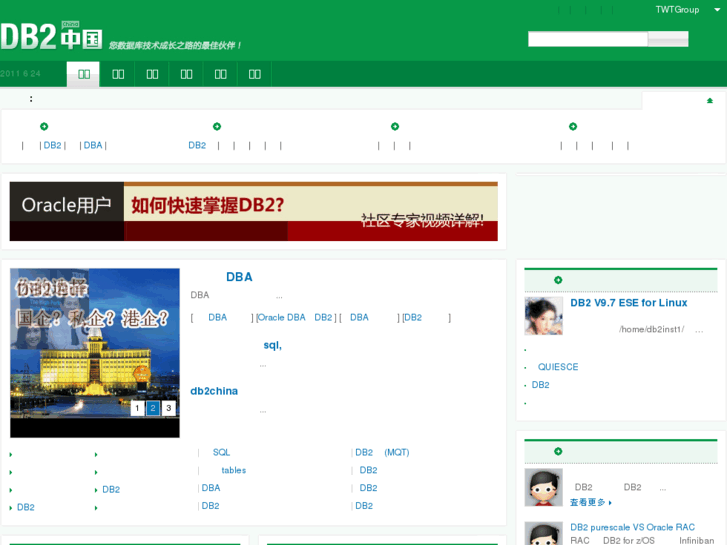The image size is (727, 545).
Task: Open the 'tables' article link
Action: pyautogui.click(x=234, y=470)
